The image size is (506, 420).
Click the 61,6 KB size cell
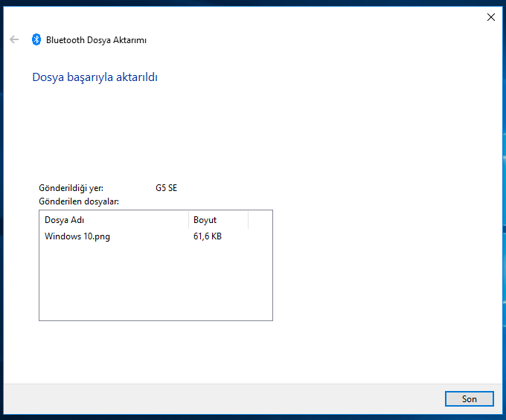point(208,236)
